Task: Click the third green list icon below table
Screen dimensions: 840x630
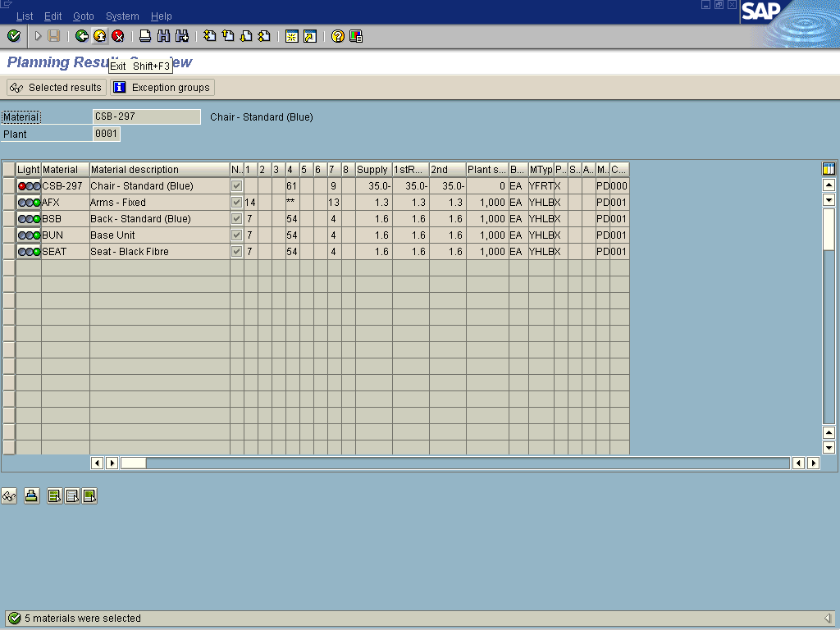Action: click(89, 496)
